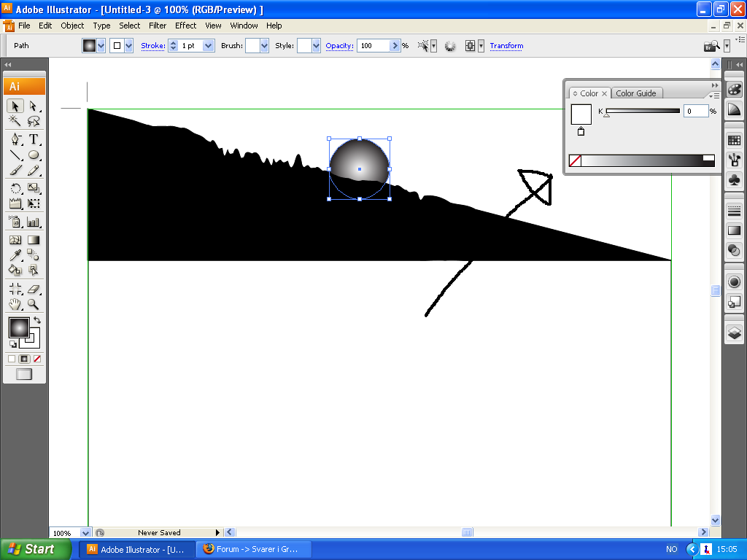The width and height of the screenshot is (747, 560).
Task: Select the Ellipse tool
Action: 34,155
